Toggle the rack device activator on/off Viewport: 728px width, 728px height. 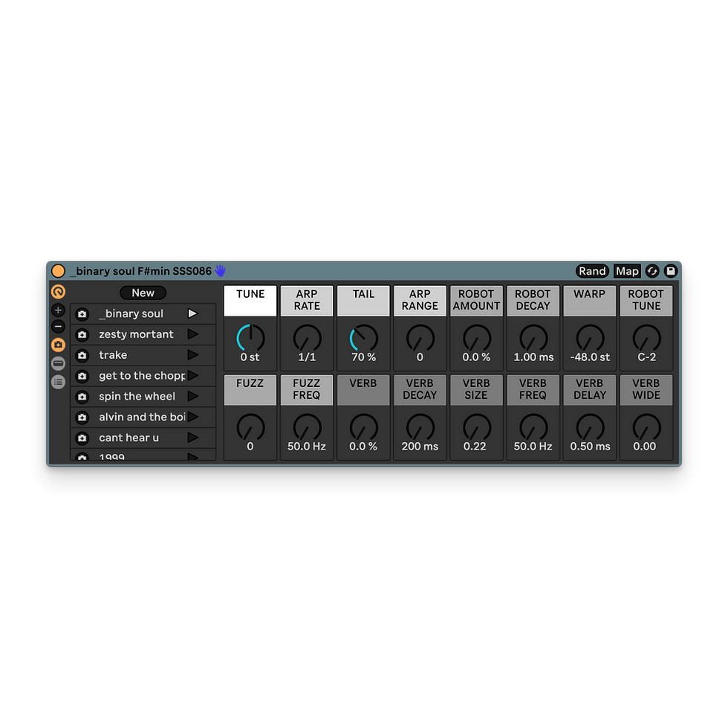click(x=58, y=270)
